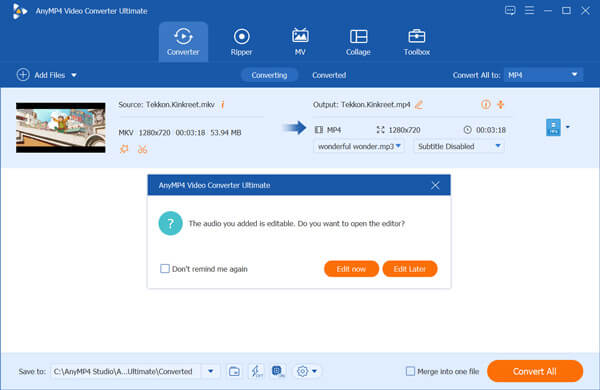This screenshot has height=390, width=600.
Task: Click the orange output info circle icon
Action: pyautogui.click(x=486, y=104)
